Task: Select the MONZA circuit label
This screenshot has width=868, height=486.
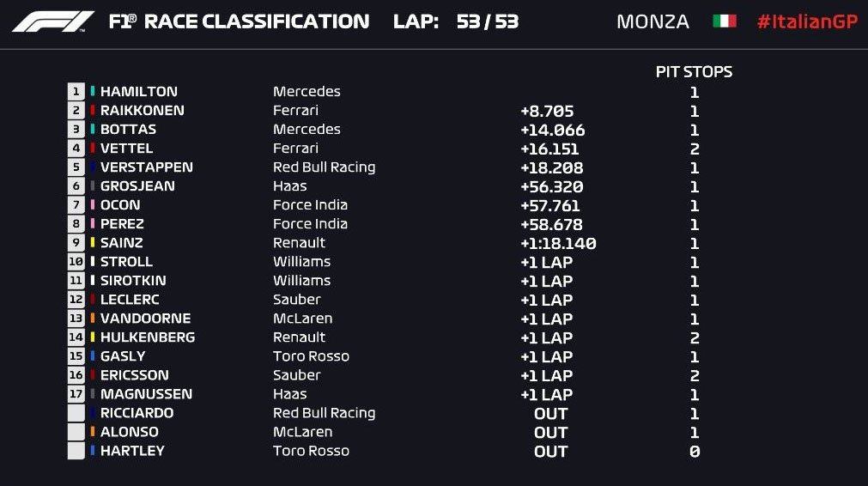Action: click(x=653, y=21)
